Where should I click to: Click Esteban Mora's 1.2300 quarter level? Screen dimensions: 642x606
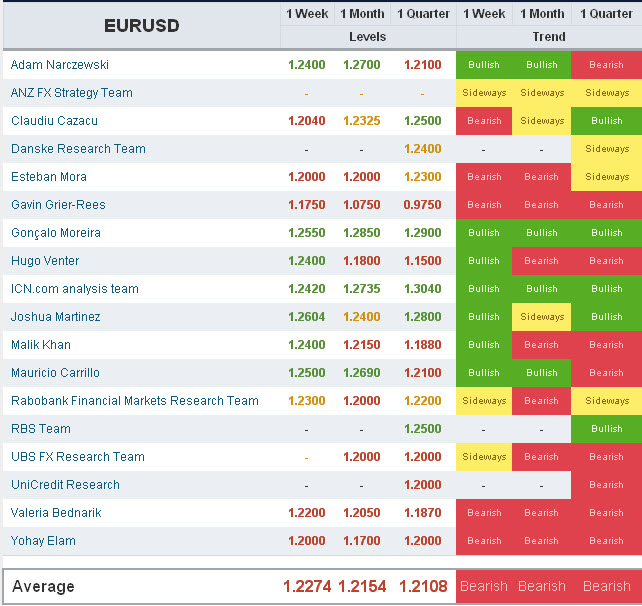tap(423, 176)
